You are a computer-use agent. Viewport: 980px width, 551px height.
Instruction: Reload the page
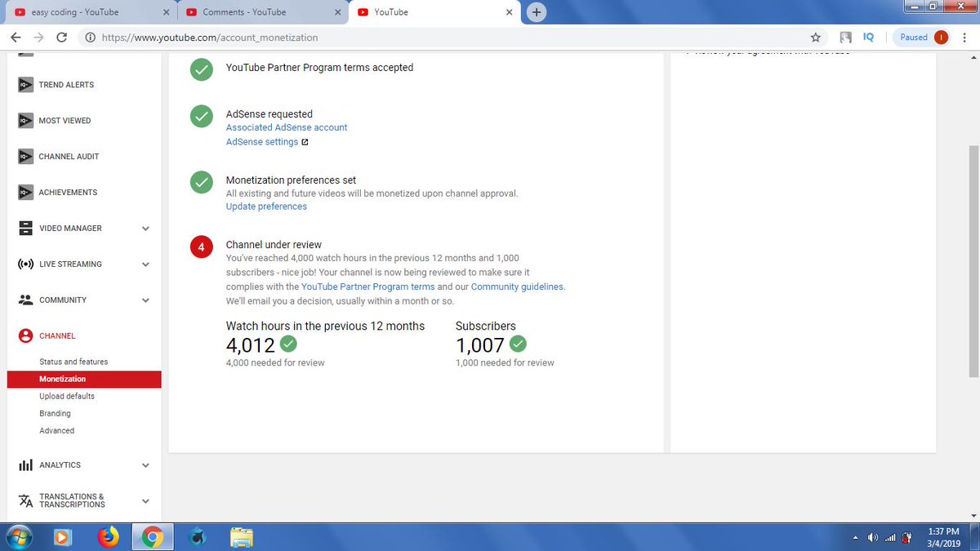61,38
